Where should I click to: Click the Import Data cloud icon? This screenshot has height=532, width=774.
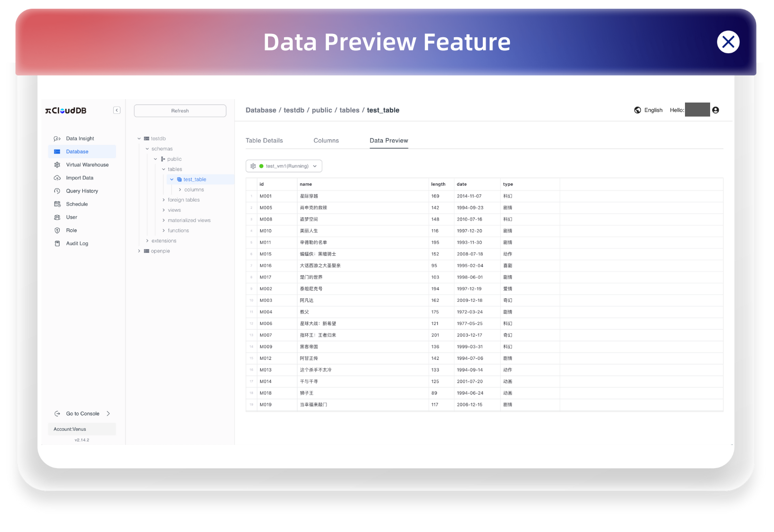(57, 178)
